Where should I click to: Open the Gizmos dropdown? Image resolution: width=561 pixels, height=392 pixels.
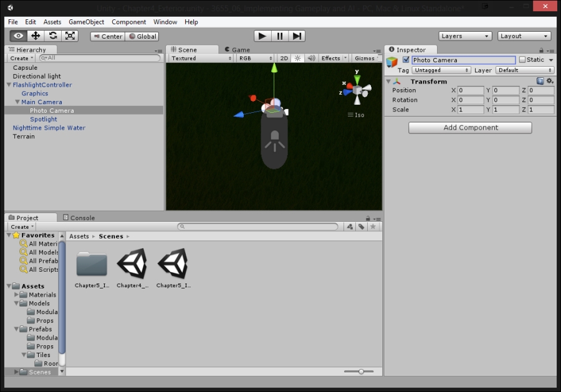(x=367, y=59)
